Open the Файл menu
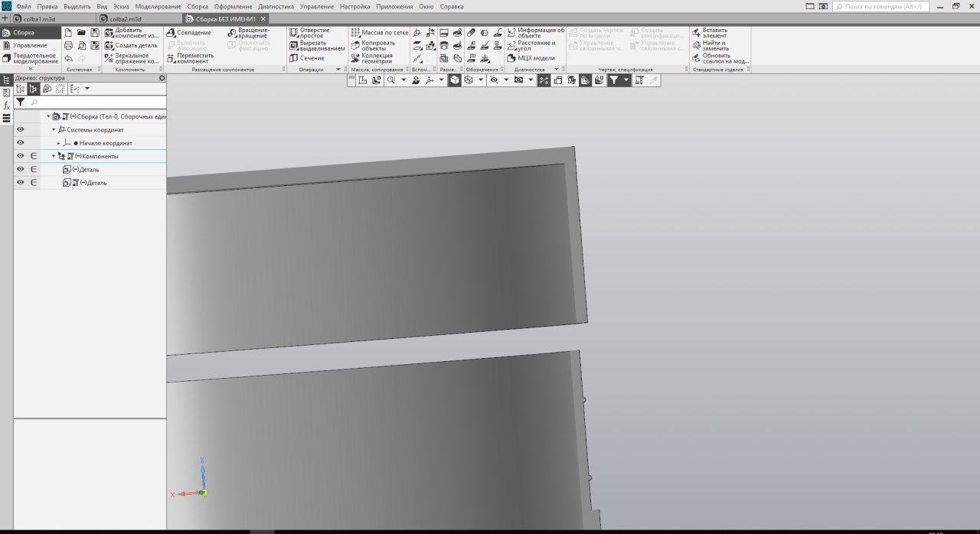Viewport: 980px width, 534px height. [x=23, y=6]
